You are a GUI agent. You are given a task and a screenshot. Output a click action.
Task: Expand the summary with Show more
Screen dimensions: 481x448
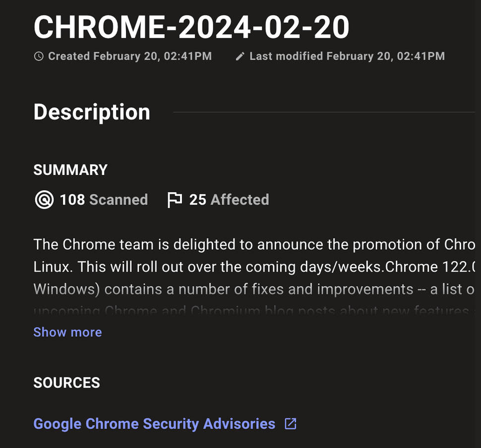point(67,332)
